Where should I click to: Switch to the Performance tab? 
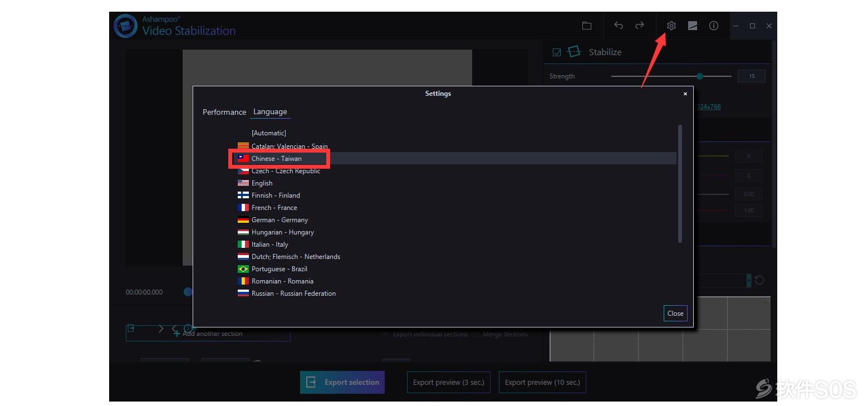224,112
